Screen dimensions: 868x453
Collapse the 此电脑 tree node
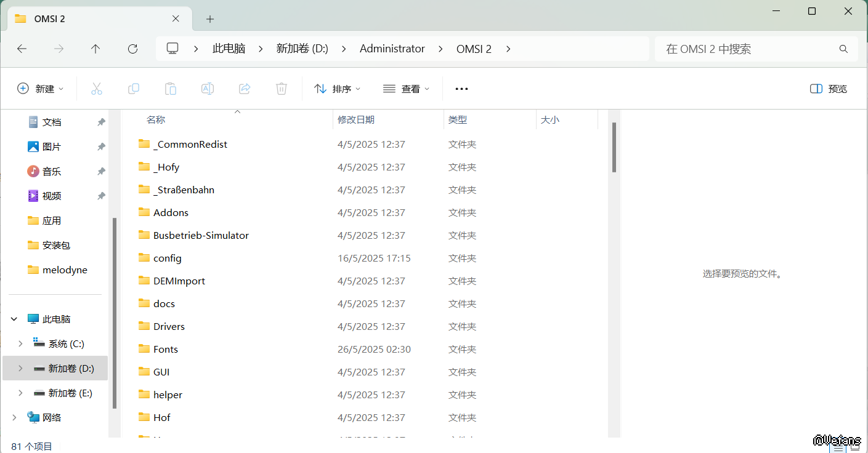pyautogui.click(x=14, y=319)
